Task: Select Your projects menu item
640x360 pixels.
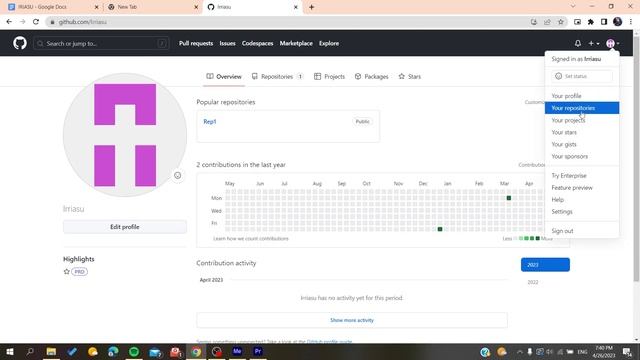Action: pyautogui.click(x=582, y=120)
